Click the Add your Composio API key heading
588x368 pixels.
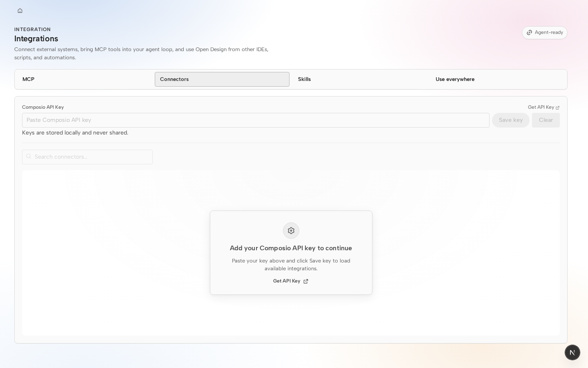(291, 248)
